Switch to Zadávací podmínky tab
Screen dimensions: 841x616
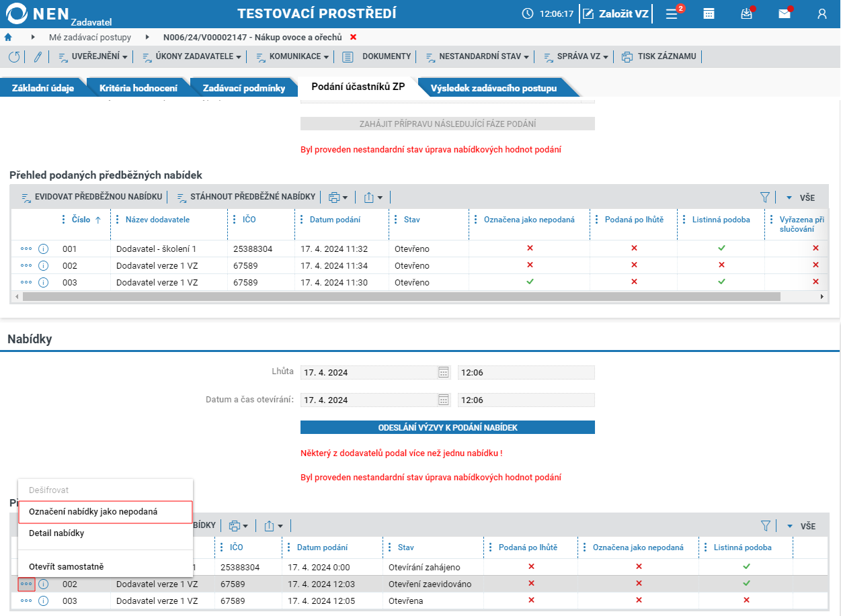pos(244,88)
